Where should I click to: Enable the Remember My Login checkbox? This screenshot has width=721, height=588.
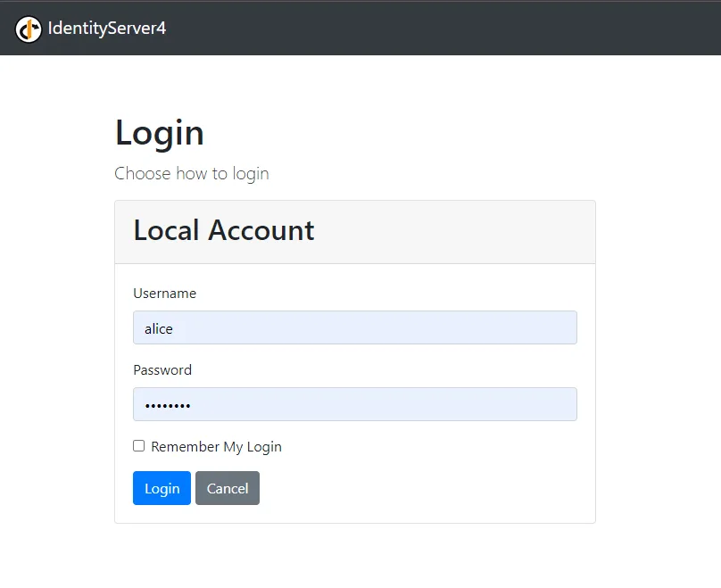(x=139, y=445)
